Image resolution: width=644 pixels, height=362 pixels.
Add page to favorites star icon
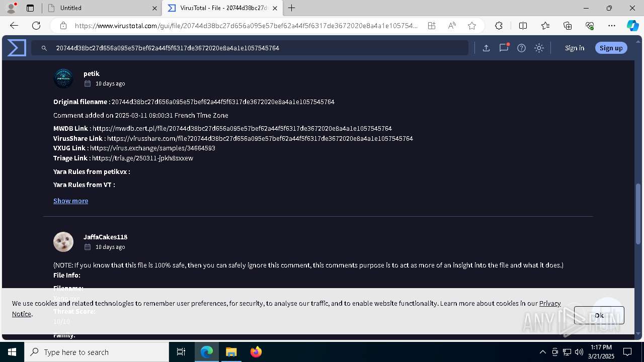(x=472, y=26)
